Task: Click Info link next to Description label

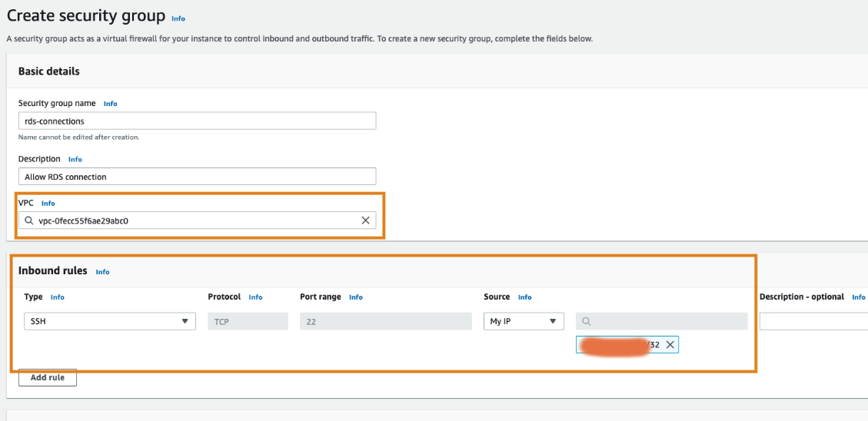Action: coord(75,160)
